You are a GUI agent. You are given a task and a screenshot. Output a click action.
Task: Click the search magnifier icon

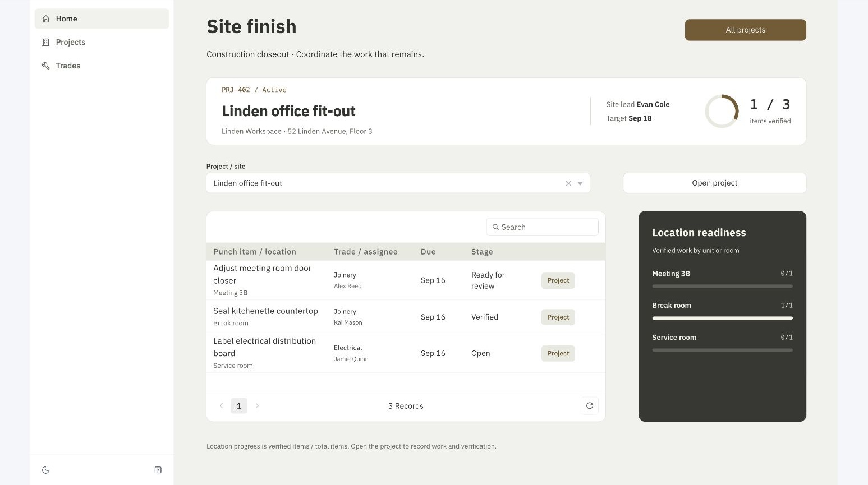point(495,227)
